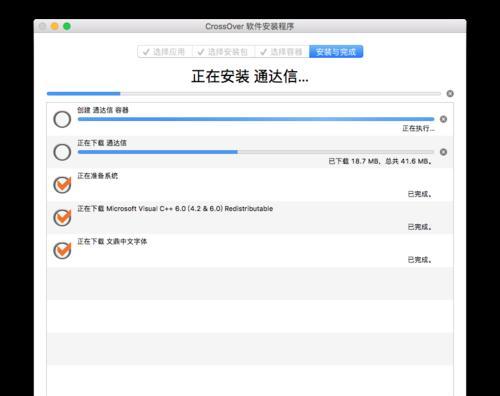Image resolution: width=500 pixels, height=396 pixels.
Task: Select the 安装与完成 step tab
Action: (336, 52)
